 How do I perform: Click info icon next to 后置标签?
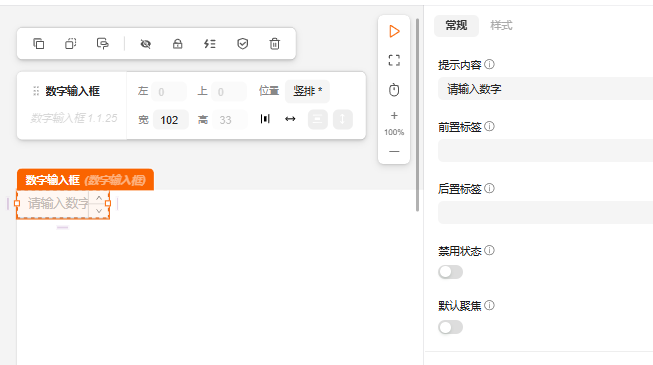pos(490,188)
